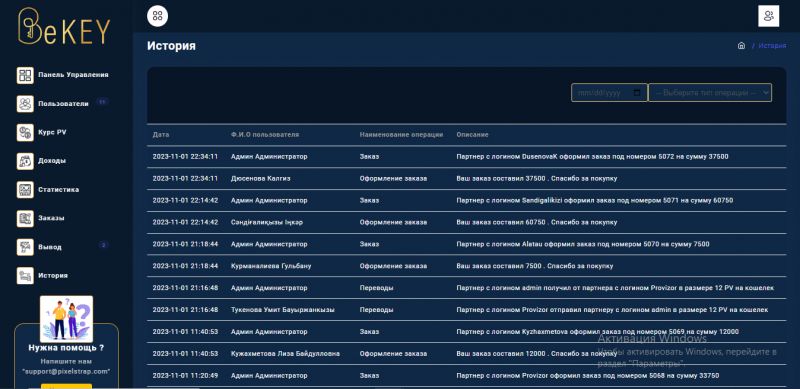Expand the operation type dropdown
The width and height of the screenshot is (800, 389).
(x=710, y=93)
